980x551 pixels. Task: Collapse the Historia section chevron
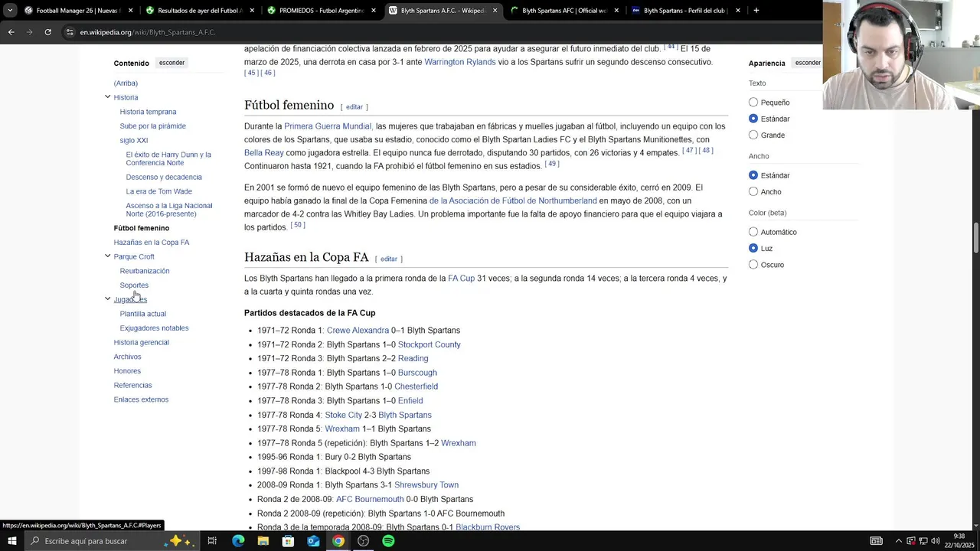[x=107, y=96]
